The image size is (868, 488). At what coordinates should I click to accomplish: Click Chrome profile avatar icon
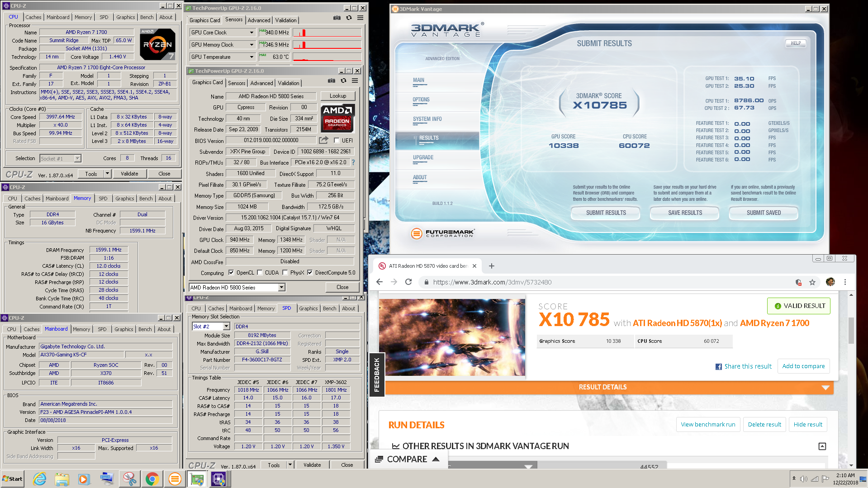click(830, 282)
